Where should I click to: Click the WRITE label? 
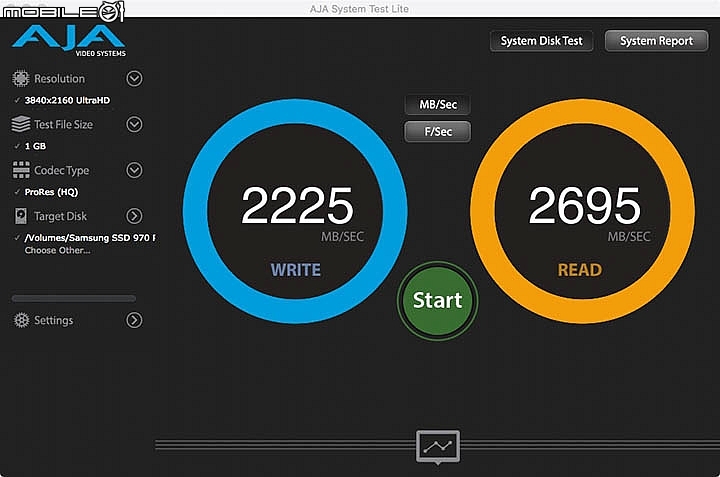[x=295, y=270]
